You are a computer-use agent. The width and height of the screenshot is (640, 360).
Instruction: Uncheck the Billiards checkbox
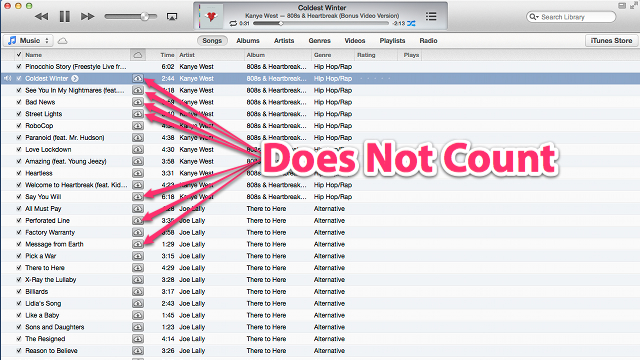pos(18,291)
